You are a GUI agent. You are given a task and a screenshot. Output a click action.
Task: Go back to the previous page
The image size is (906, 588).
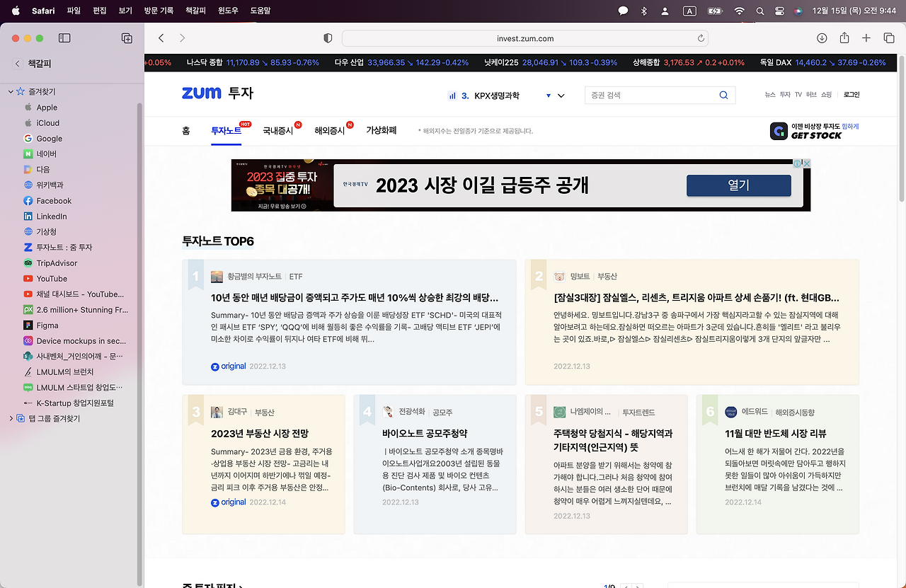[x=161, y=38]
